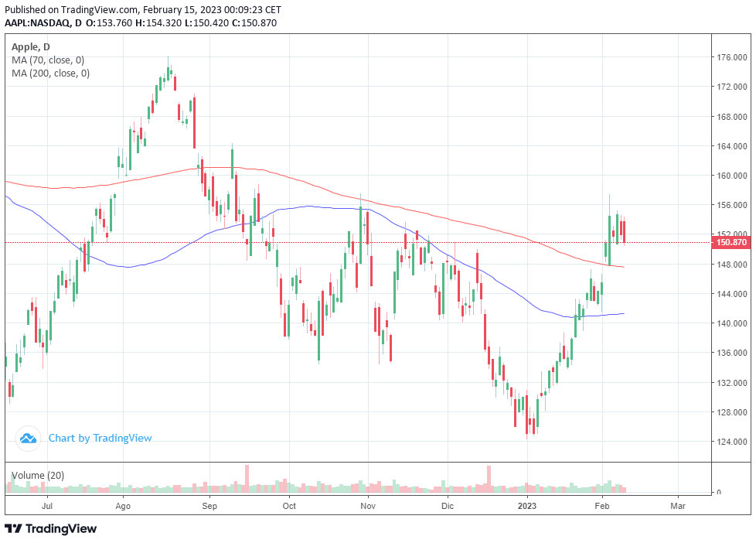Click the 172.000 price axis label
The image size is (756, 543).
(x=732, y=87)
